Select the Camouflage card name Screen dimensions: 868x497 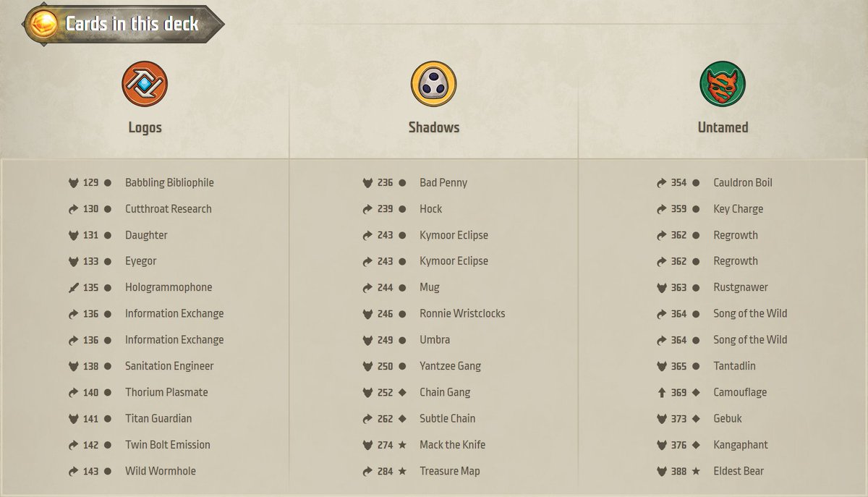pyautogui.click(x=740, y=392)
